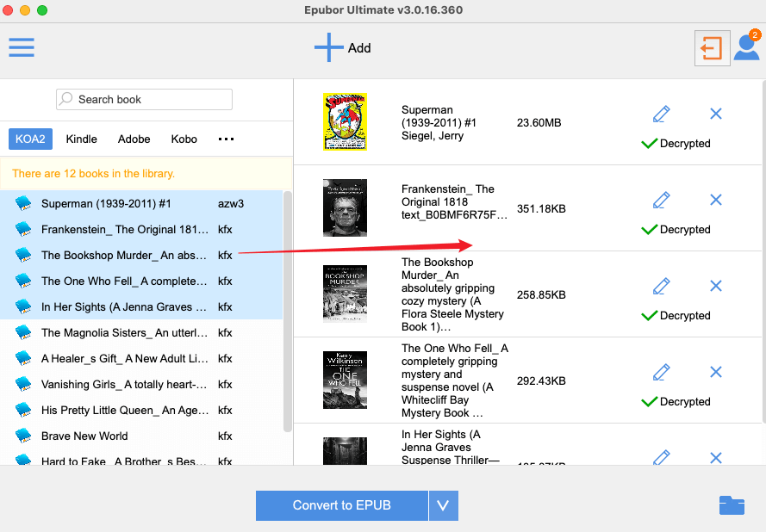
Task: Click book icon beside In Her Sights row
Action: pos(23,307)
